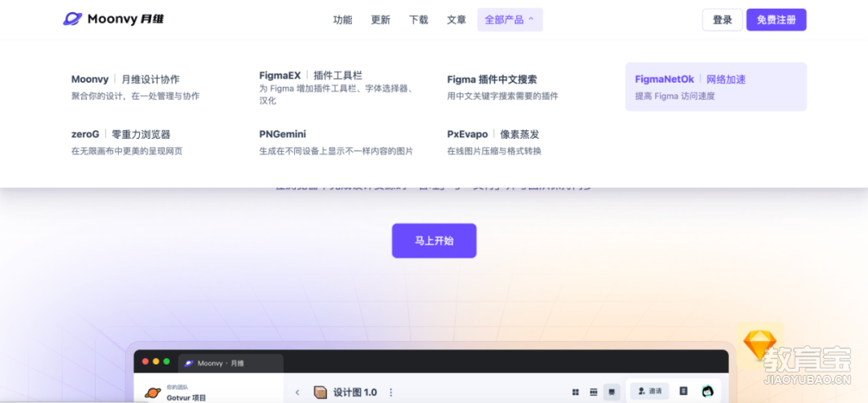Click the 用中文关键字搜索需要的插件 description
This screenshot has height=403, width=868.
(x=502, y=96)
